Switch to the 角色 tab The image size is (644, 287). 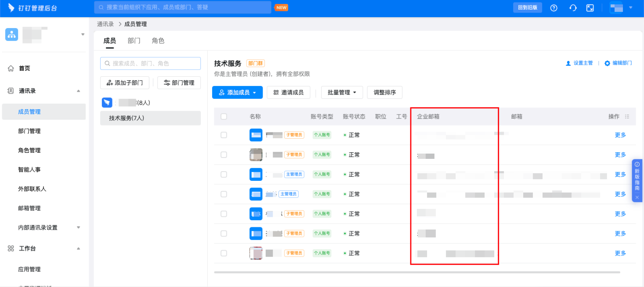(x=158, y=41)
